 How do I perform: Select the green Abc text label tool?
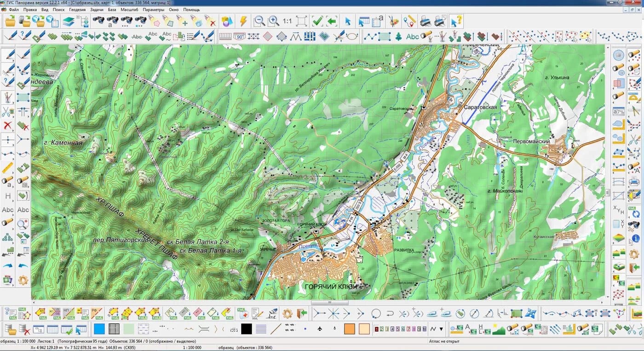[x=413, y=36]
